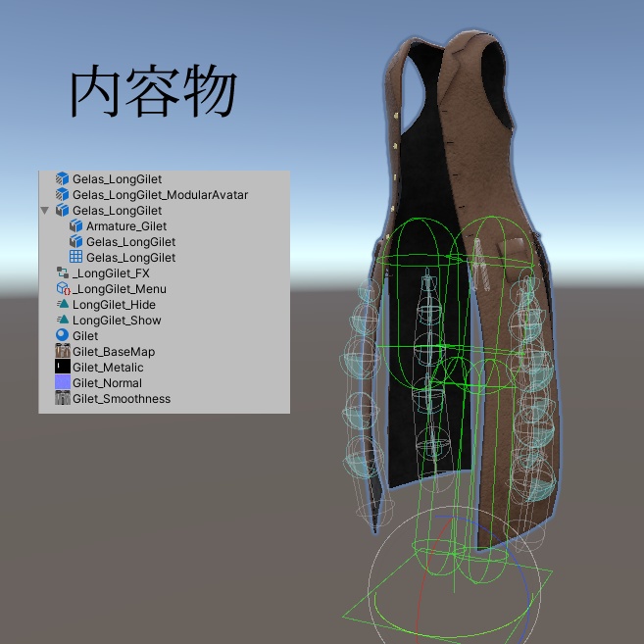Select the expanded Gelas_LongGilet parent row text
The image size is (644, 644).
tap(117, 211)
